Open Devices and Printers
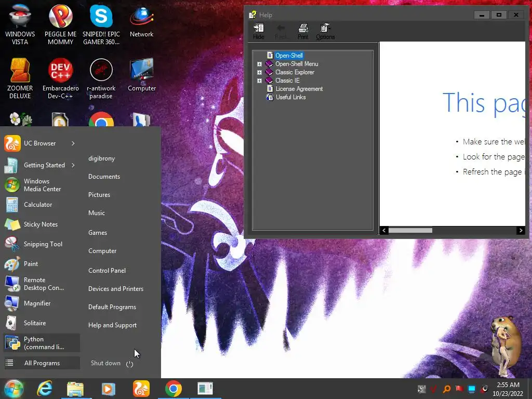The width and height of the screenshot is (532, 399). click(116, 289)
